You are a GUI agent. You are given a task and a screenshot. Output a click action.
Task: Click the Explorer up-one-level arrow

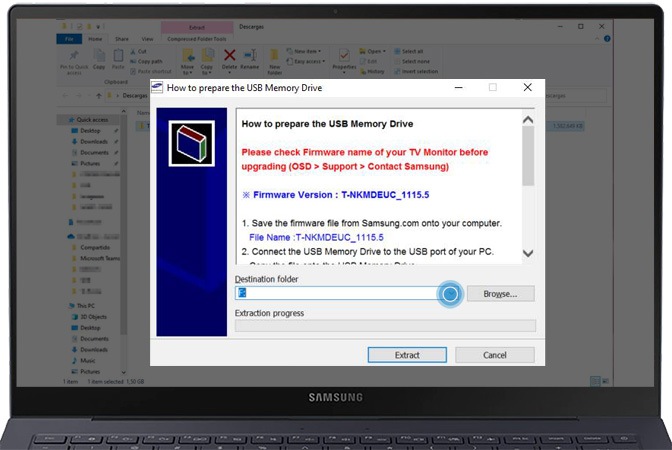tap(99, 96)
